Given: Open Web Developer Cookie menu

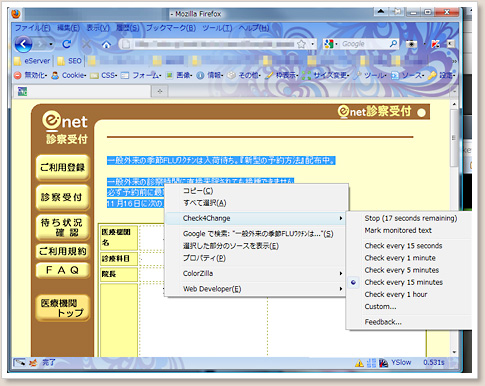Looking at the screenshot, I should (69, 75).
